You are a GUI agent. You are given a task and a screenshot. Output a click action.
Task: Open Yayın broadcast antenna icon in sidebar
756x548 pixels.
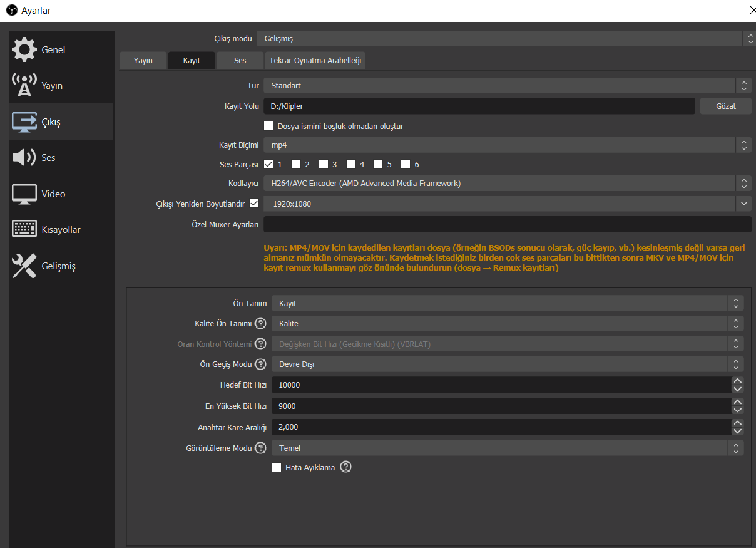point(24,86)
